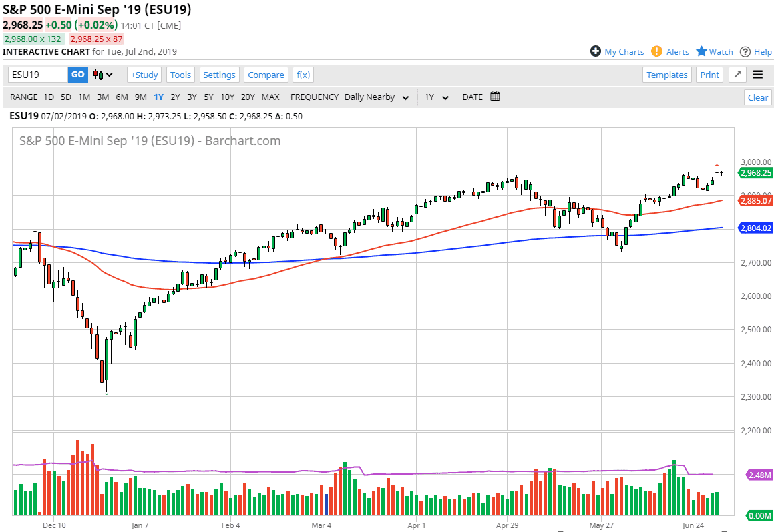Open the candlestick chart type selector

click(x=98, y=75)
